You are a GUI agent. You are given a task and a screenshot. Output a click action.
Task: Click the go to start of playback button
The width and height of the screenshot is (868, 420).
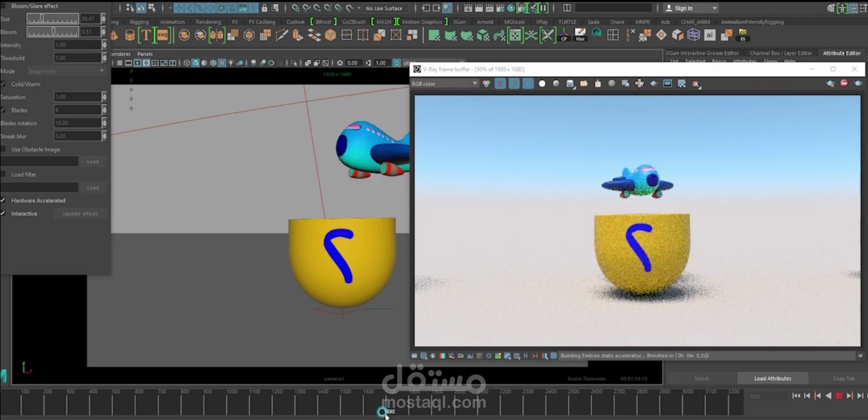[x=796, y=396]
